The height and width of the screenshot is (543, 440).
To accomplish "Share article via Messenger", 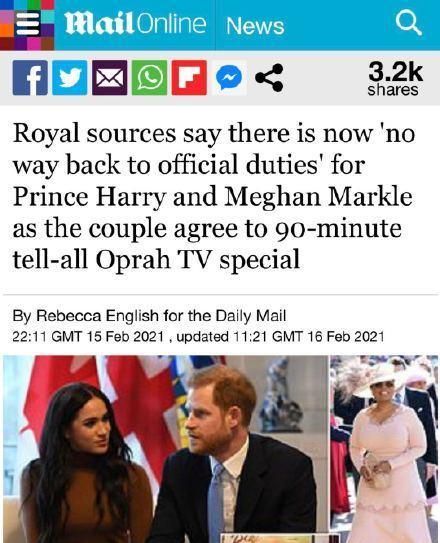I will 229,78.
